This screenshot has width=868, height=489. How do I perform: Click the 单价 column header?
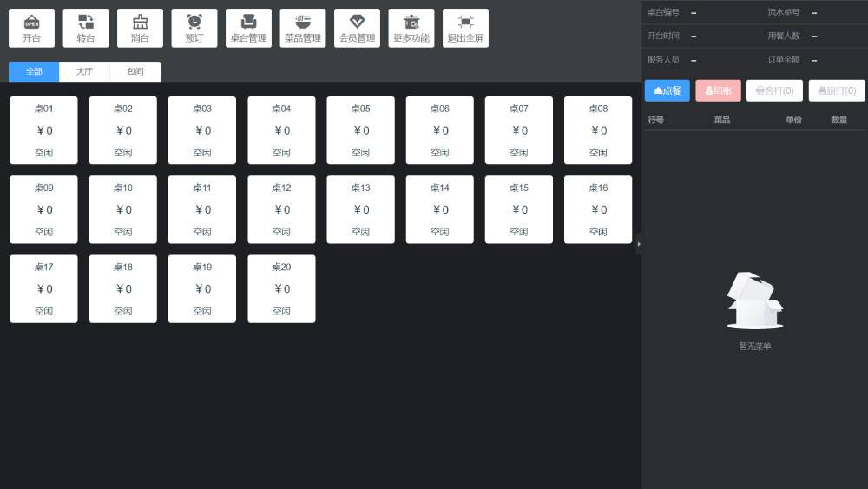click(x=794, y=120)
